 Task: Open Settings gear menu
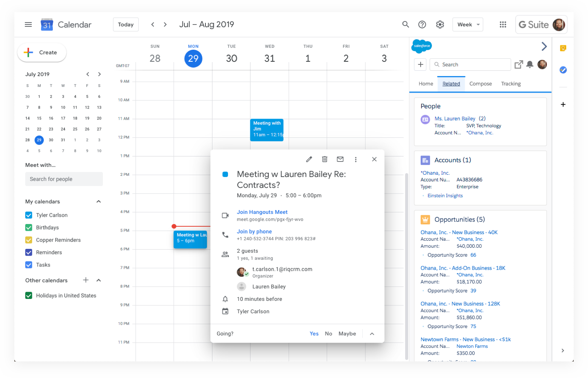pyautogui.click(x=440, y=24)
